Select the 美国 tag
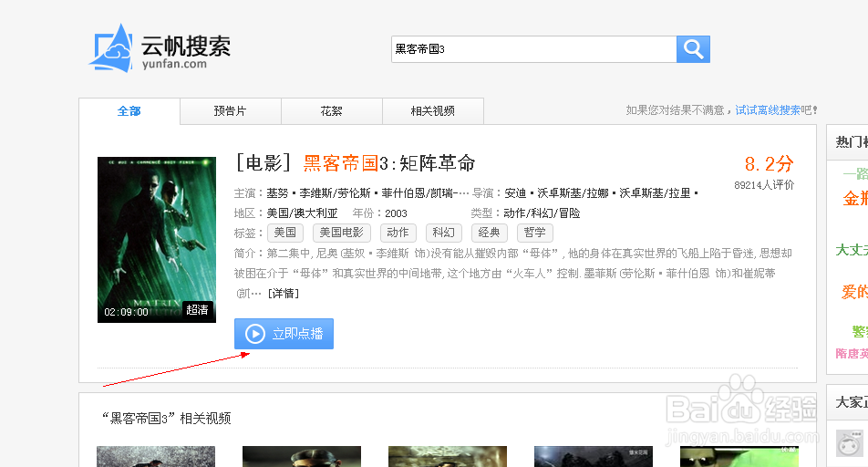 [285, 233]
